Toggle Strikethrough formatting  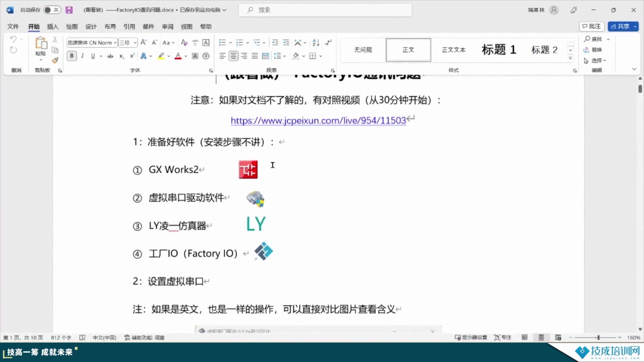click(110, 56)
